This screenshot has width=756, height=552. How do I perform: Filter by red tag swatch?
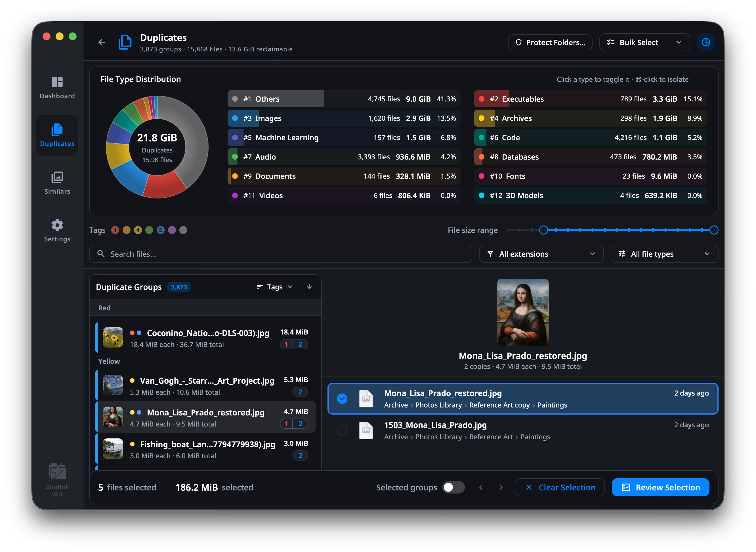tap(115, 230)
